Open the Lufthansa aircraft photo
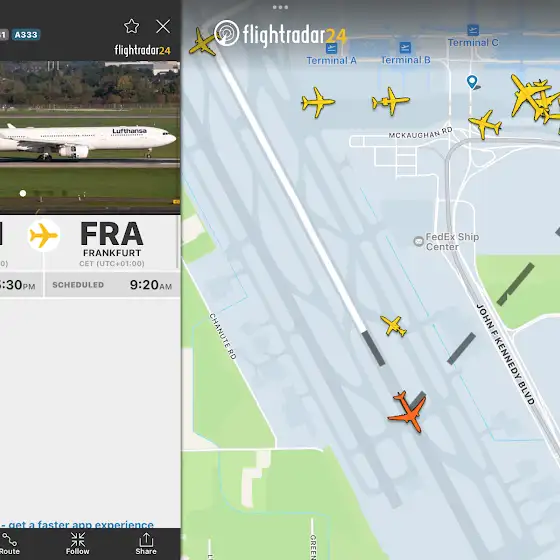 (x=90, y=137)
